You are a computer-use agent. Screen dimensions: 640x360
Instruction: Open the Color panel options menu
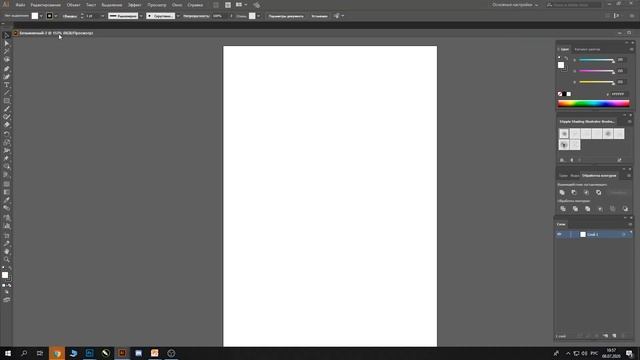tap(631, 49)
